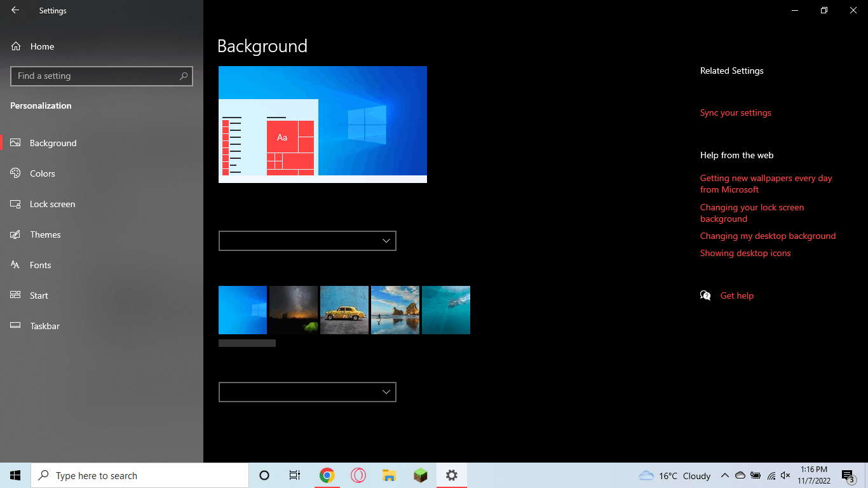Open the dropdown below the background preview

[x=308, y=241]
